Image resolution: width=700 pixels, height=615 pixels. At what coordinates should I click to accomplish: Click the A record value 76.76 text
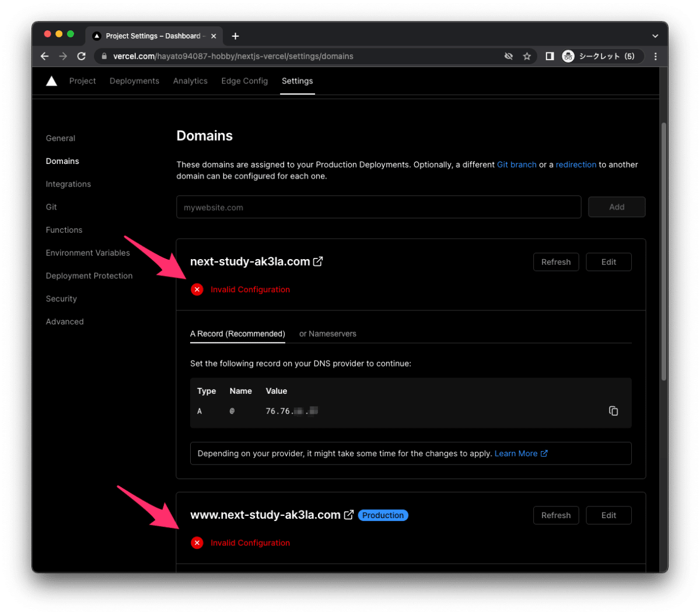click(292, 411)
